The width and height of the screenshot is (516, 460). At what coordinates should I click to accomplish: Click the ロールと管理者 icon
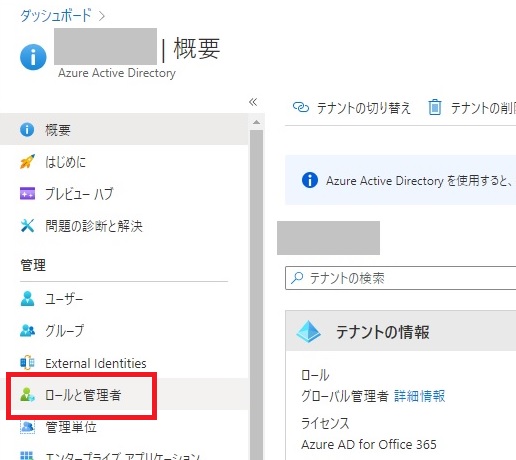tap(27, 395)
